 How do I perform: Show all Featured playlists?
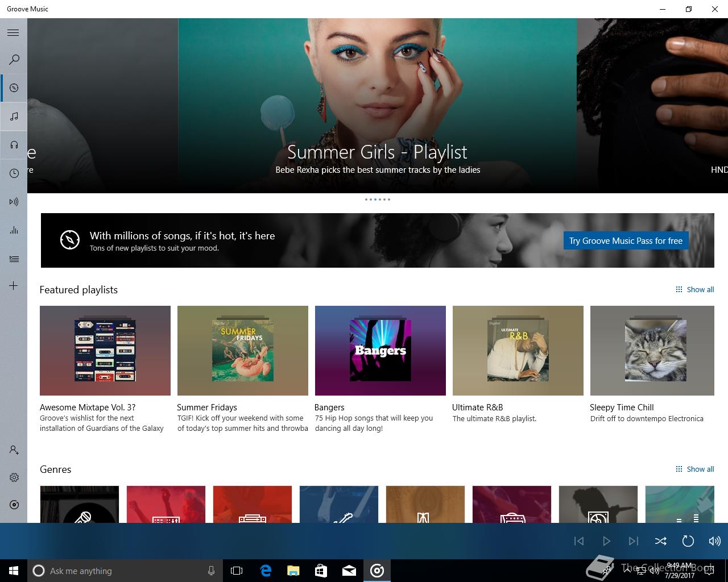694,289
